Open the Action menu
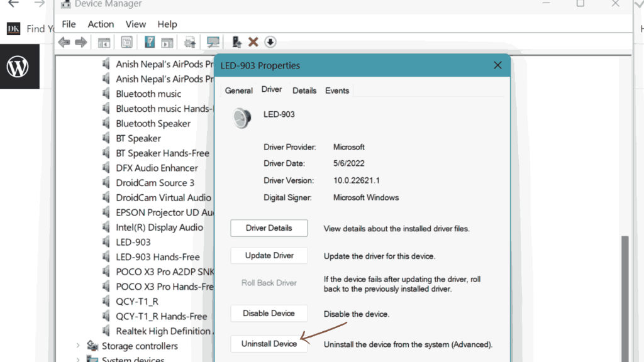The width and height of the screenshot is (644, 362). pyautogui.click(x=101, y=25)
